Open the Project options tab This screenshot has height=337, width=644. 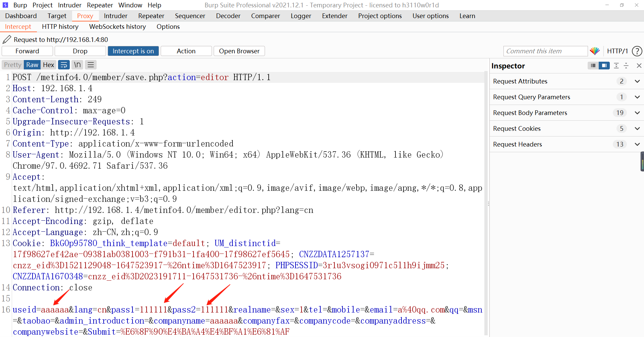pos(380,16)
